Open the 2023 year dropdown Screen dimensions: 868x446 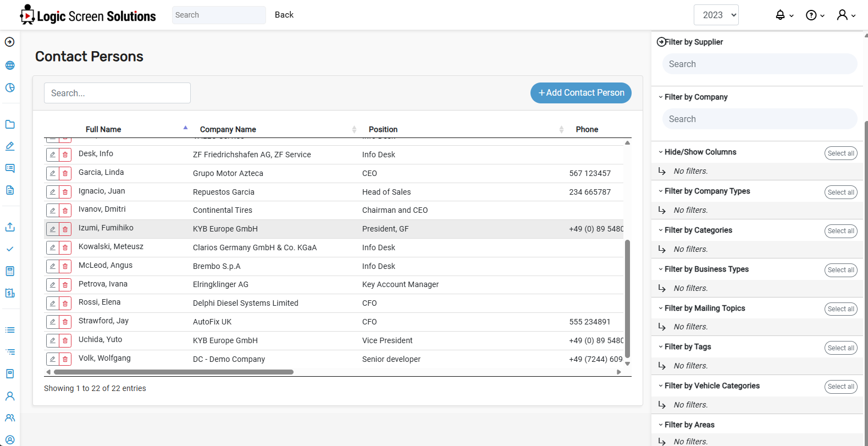pyautogui.click(x=716, y=15)
